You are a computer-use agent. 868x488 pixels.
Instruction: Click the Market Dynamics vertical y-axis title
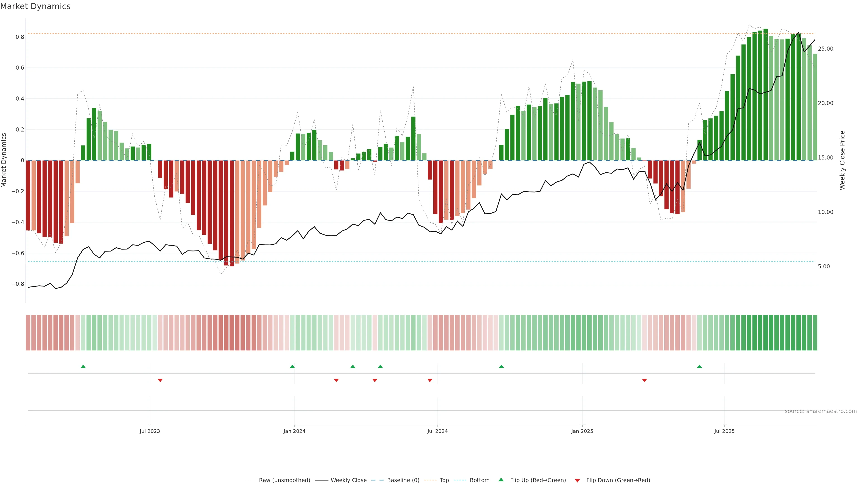click(x=4, y=160)
